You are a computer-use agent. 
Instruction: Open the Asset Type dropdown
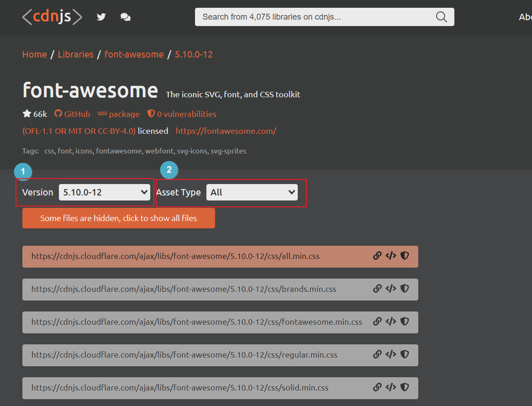252,192
